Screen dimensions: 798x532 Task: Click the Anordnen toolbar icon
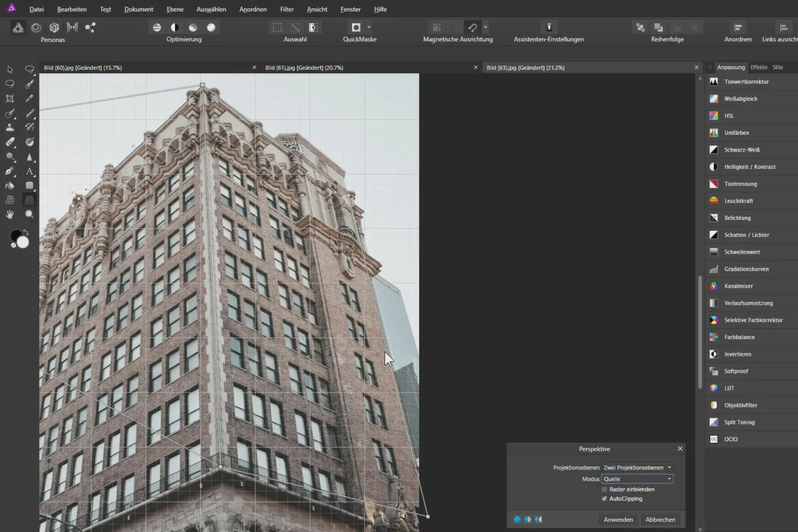point(738,27)
